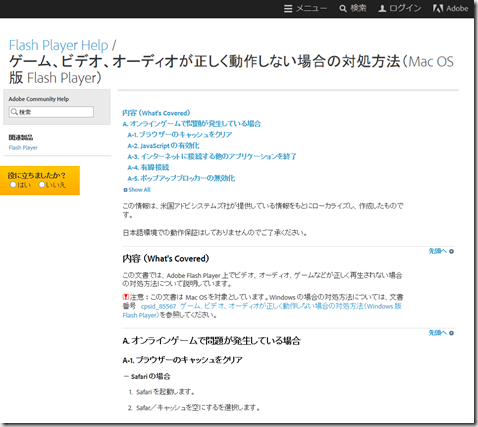Click the upper 先頭へ arrow icon
Screen dimensions: 478x427
tap(451, 251)
